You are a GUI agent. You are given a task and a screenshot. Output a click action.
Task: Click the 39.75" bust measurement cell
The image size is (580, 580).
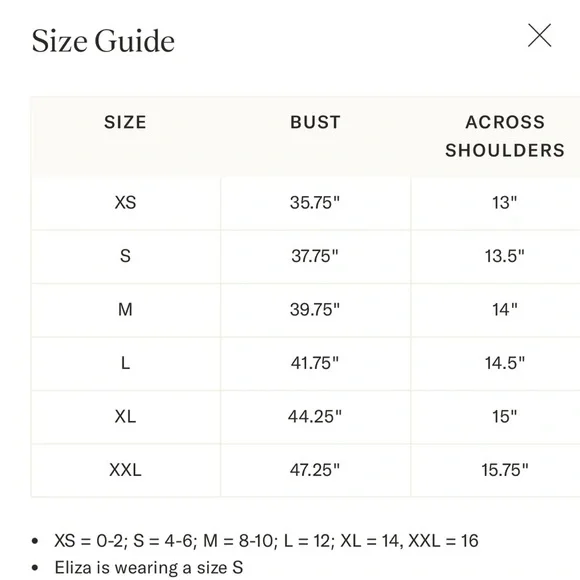point(315,310)
